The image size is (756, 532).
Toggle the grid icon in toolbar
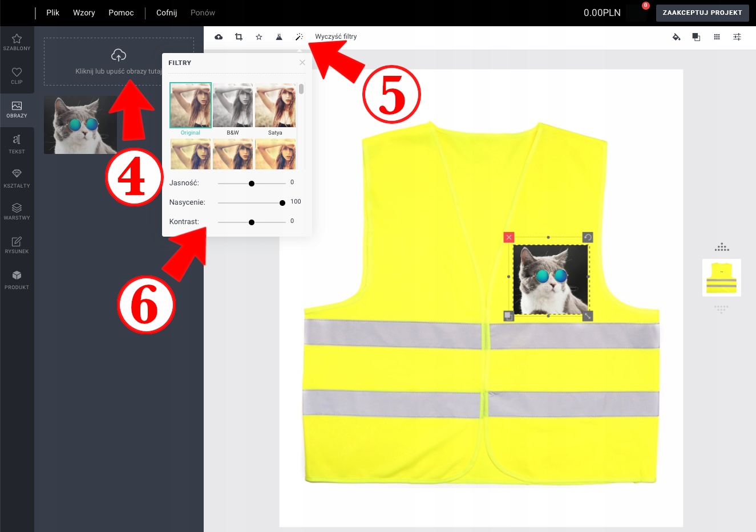717,37
